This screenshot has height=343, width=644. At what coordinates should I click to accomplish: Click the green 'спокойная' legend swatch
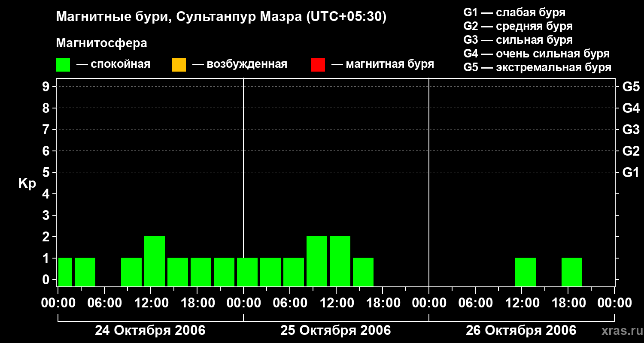[x=63, y=65]
